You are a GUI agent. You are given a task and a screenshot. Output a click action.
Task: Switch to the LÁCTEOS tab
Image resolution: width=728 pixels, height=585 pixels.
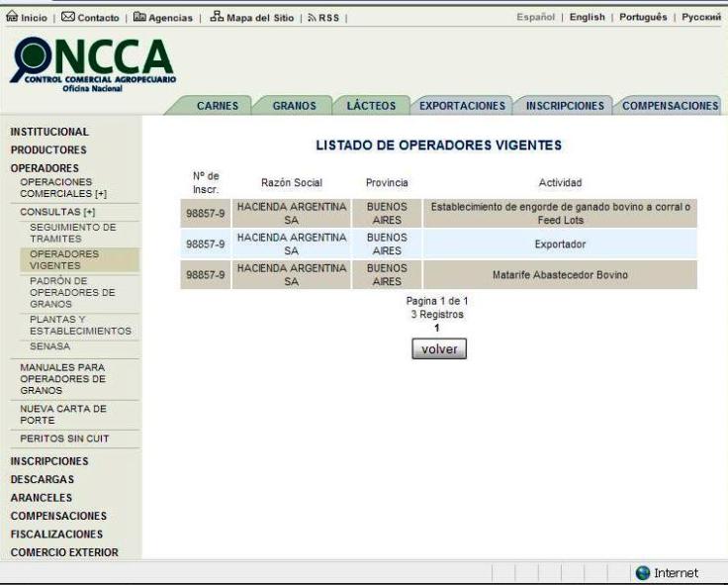371,105
